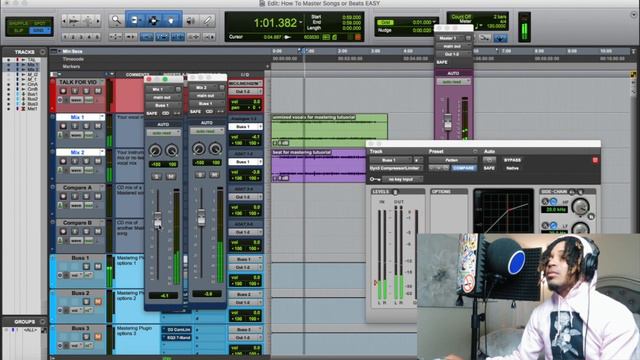
Task: Mute Mix 1 in floating fader window
Action: pos(171,176)
